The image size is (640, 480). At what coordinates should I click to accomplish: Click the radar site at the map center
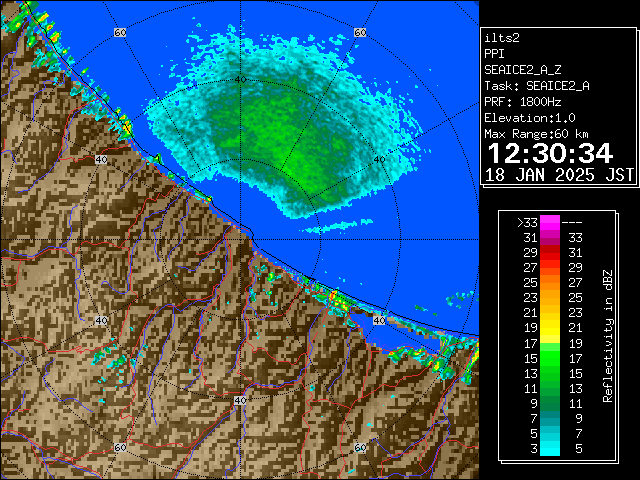pyautogui.click(x=240, y=240)
